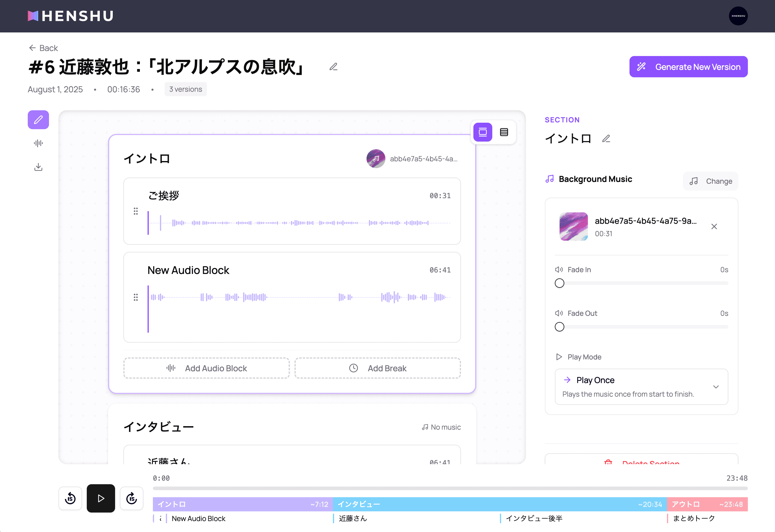Click drag handle of New Audio Block

pyautogui.click(x=135, y=297)
